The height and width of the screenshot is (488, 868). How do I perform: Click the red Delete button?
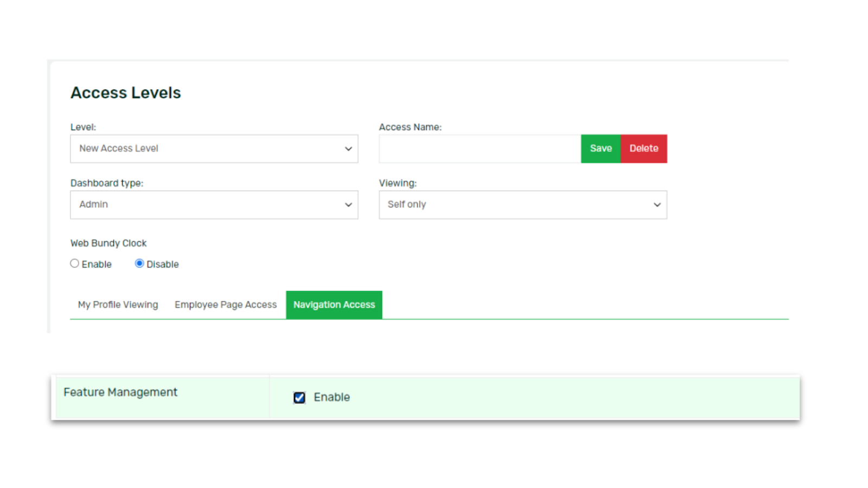pyautogui.click(x=644, y=149)
